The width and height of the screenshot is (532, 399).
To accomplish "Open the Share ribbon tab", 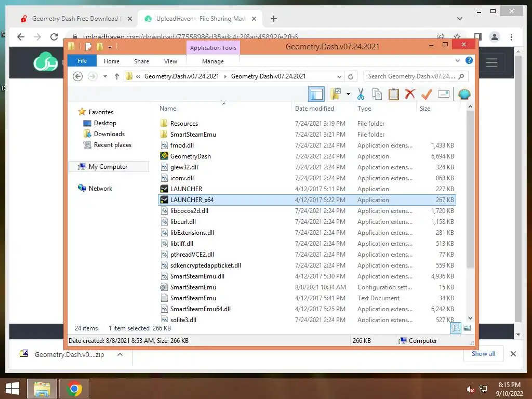I will 141,61.
